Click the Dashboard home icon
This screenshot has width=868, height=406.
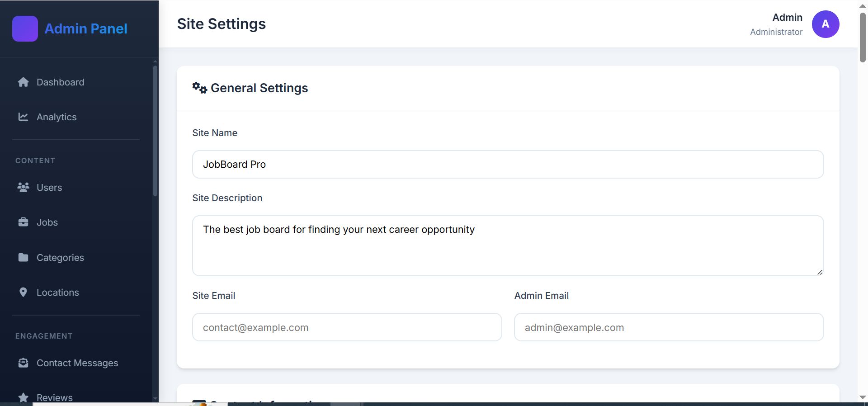tap(23, 82)
